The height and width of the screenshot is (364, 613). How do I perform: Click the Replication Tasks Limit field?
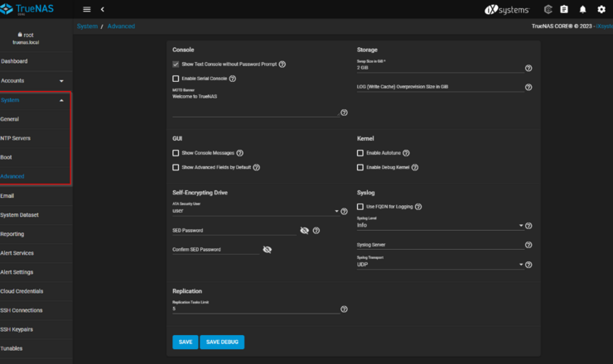point(256,309)
